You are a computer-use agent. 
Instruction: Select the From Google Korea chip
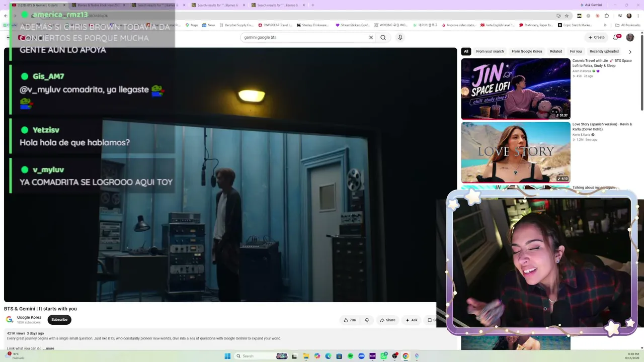click(527, 51)
